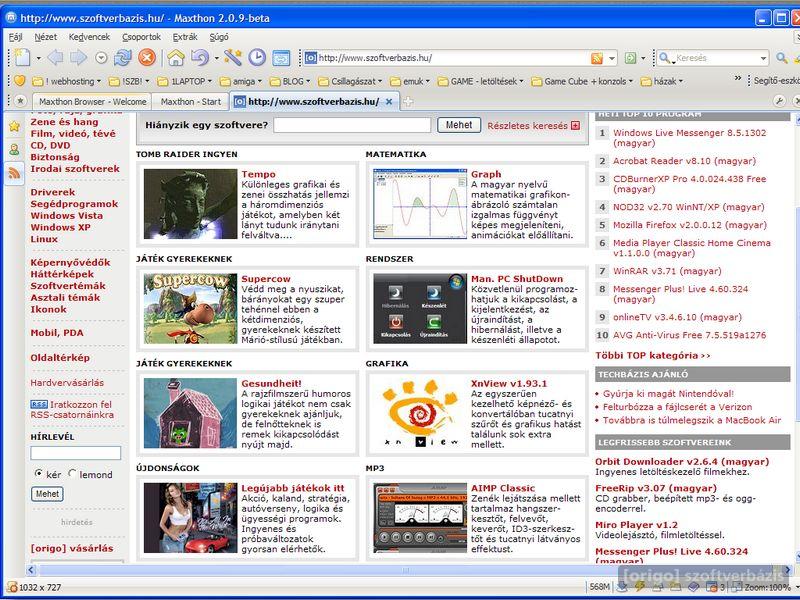Close the szoftverbazis.hu tab

pos(389,102)
